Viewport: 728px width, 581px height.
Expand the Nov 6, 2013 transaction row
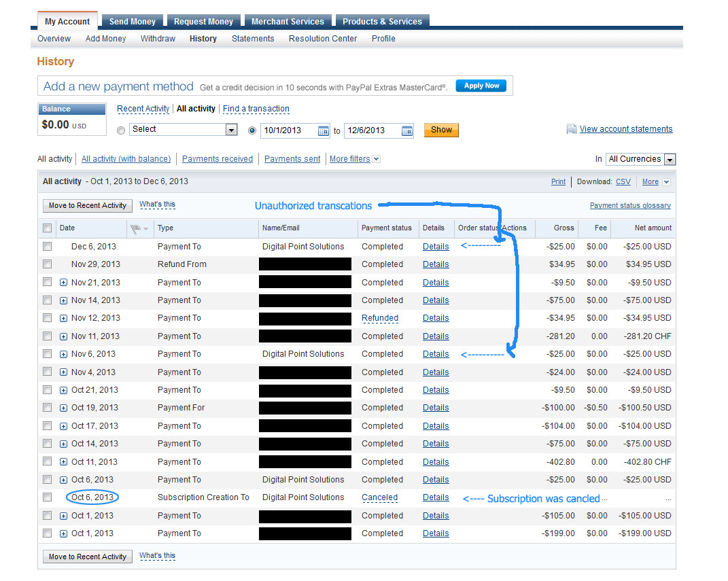click(x=64, y=355)
